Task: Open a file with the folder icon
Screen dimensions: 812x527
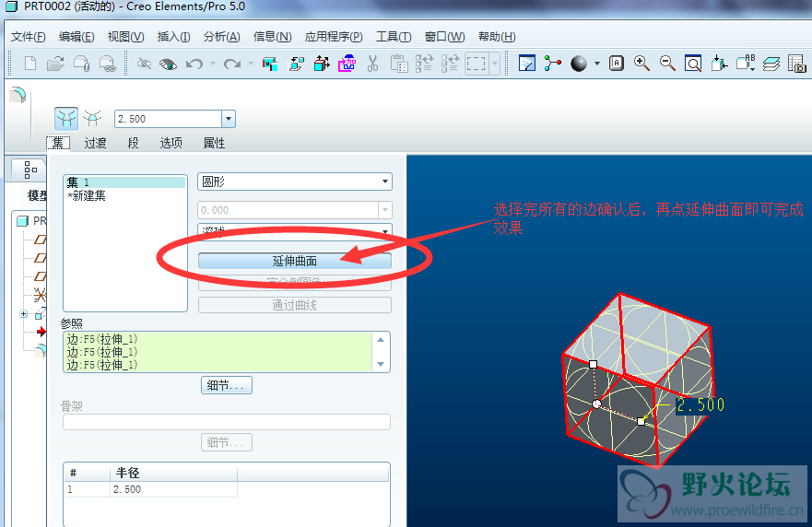Action: point(55,64)
